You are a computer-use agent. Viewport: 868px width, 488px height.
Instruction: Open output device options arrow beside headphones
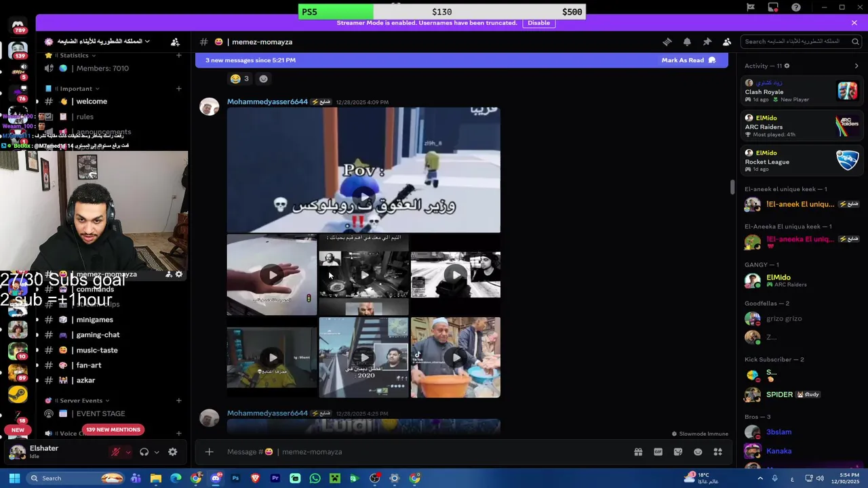(x=157, y=452)
